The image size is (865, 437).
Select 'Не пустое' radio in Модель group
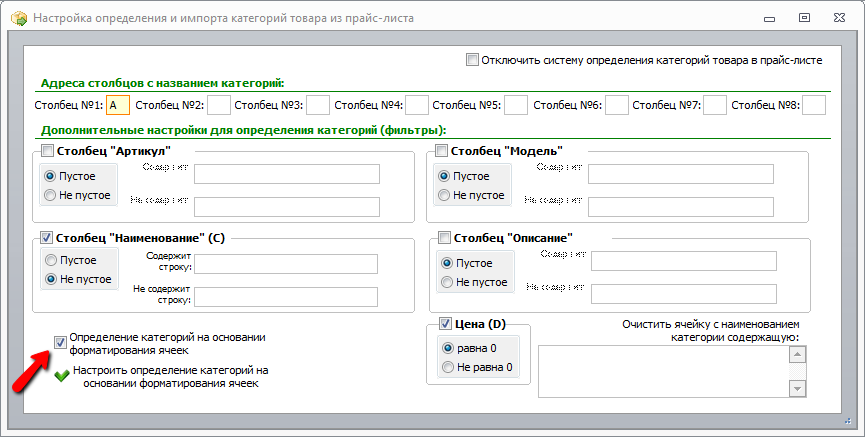444,195
